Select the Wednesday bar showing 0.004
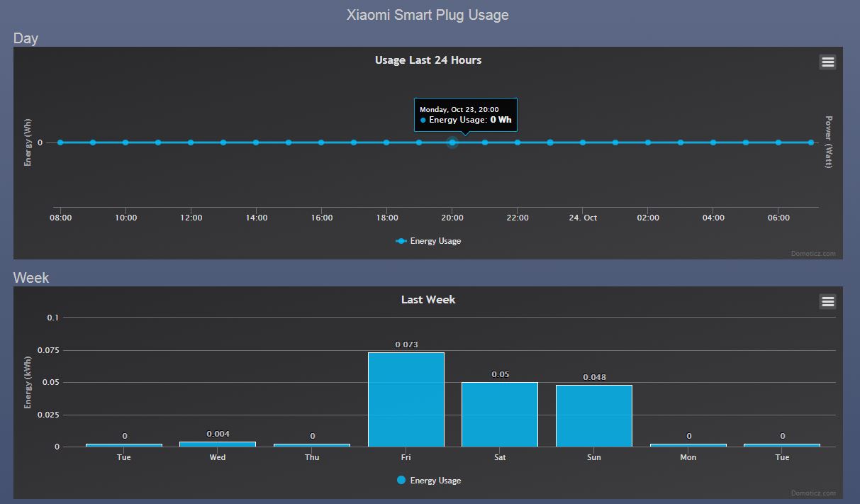The height and width of the screenshot is (504, 860). 218,444
